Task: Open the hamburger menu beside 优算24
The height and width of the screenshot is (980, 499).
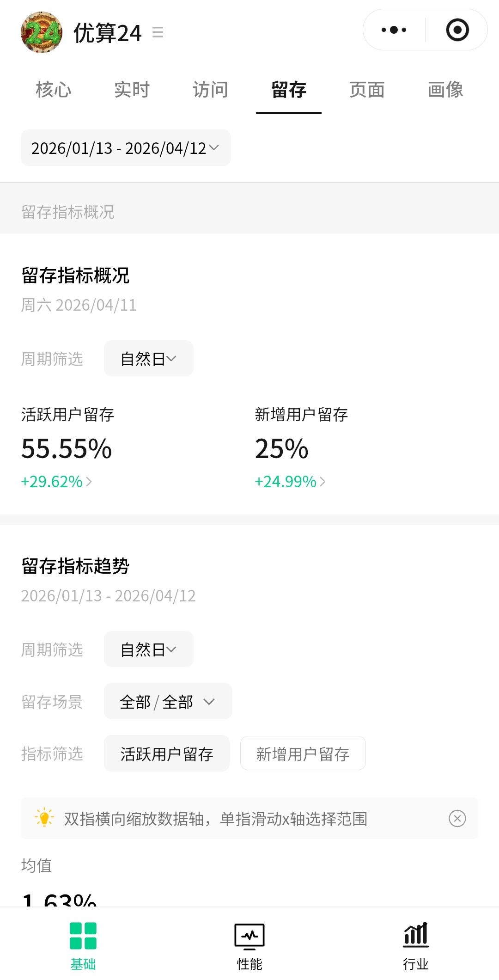Action: (x=158, y=32)
